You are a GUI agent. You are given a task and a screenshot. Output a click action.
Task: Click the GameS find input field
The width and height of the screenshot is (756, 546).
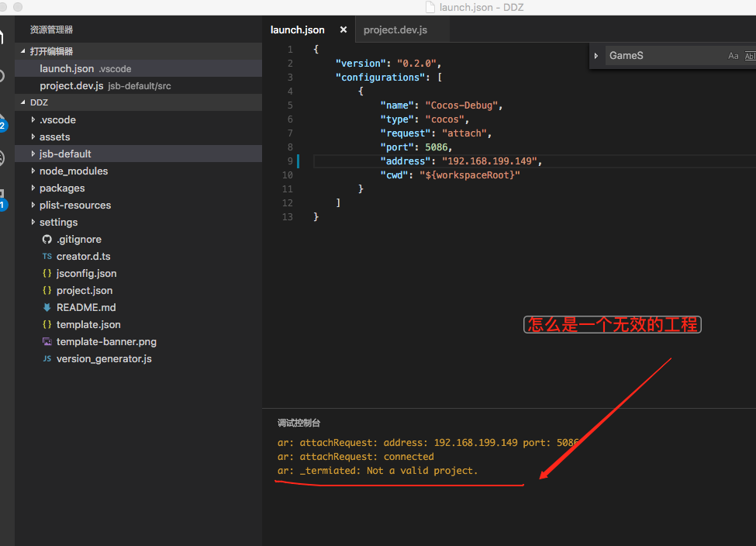(665, 56)
